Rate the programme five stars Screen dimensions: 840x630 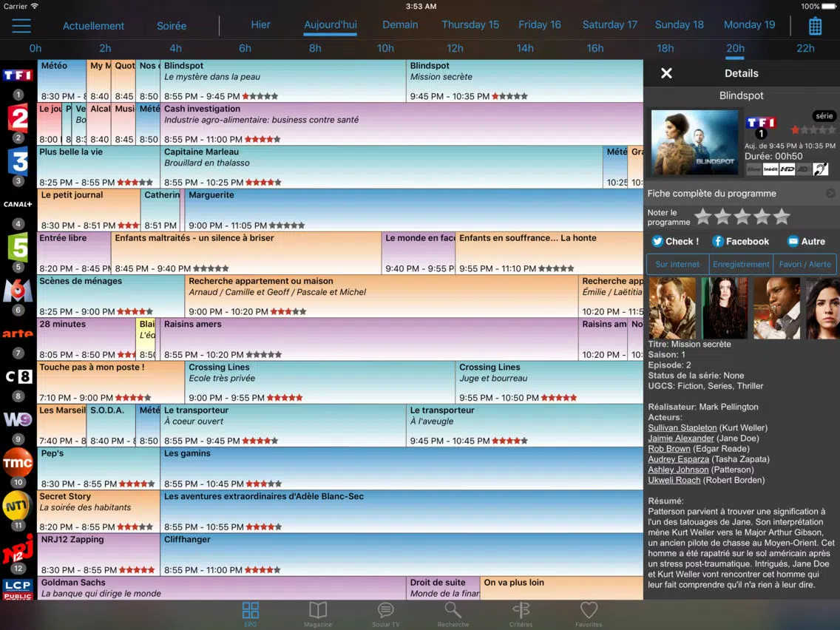coord(782,217)
